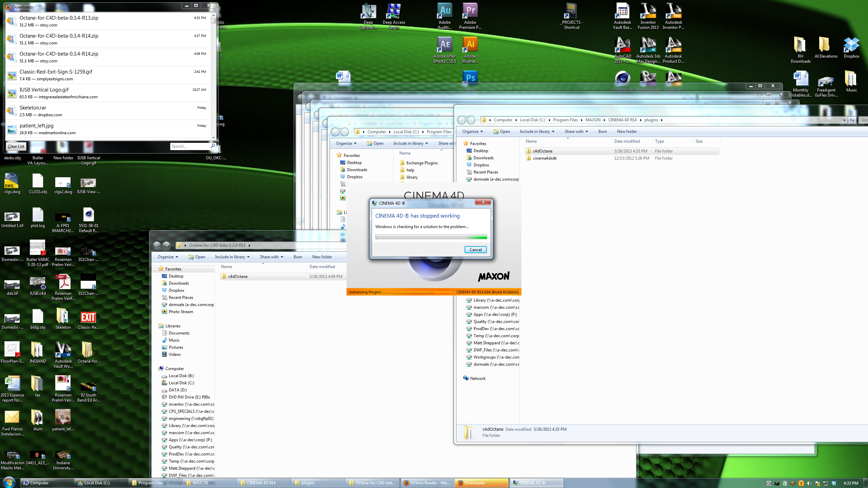Expand the address bar history dropdown in plugins window
The image size is (868, 488).
tap(844, 120)
